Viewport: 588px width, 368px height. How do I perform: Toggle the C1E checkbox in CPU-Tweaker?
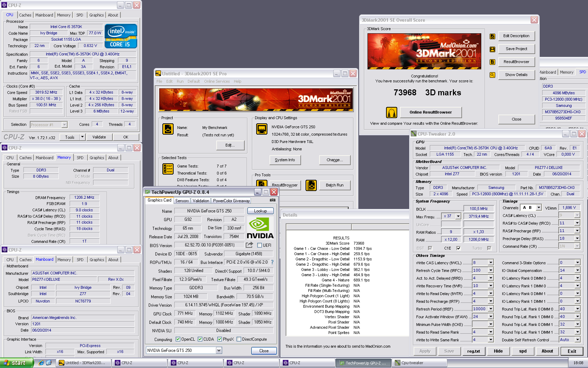pyautogui.click(x=458, y=248)
